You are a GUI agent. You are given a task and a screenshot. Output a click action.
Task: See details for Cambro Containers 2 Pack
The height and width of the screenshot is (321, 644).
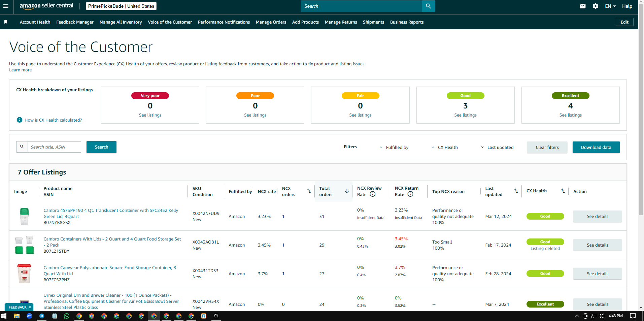(x=597, y=245)
